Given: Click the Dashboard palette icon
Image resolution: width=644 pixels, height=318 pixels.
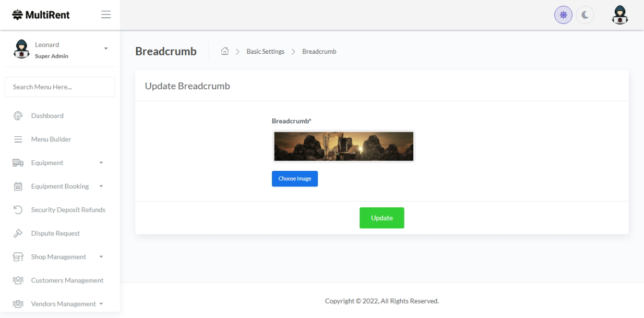Looking at the screenshot, I should coord(18,116).
